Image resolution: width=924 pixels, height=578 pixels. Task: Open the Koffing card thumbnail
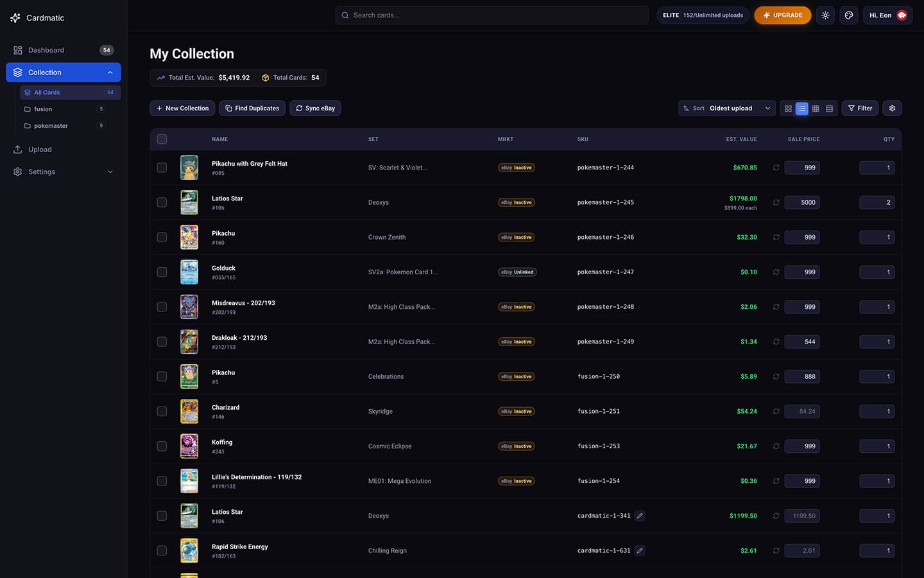[189, 446]
